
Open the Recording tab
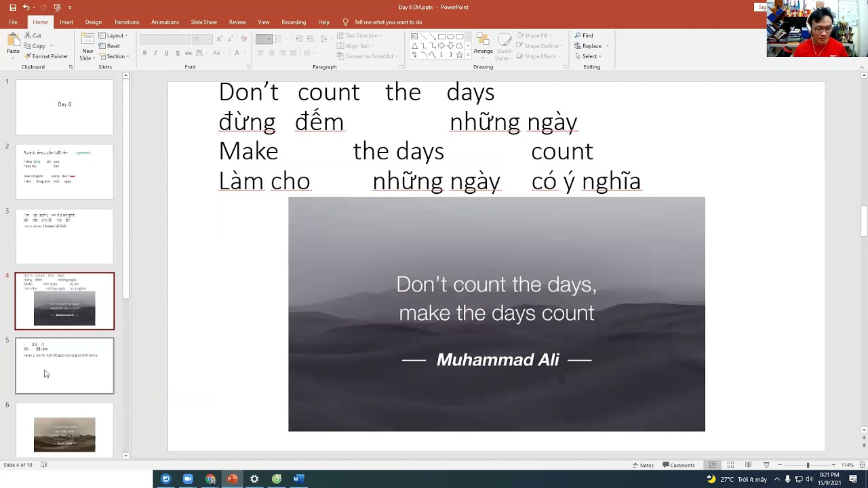pyautogui.click(x=294, y=22)
